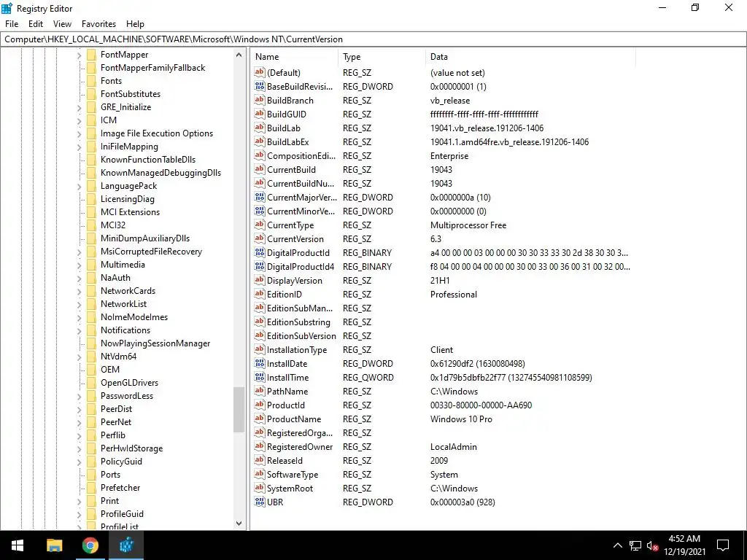Open the File menu
This screenshot has height=560, width=747.
click(x=12, y=24)
